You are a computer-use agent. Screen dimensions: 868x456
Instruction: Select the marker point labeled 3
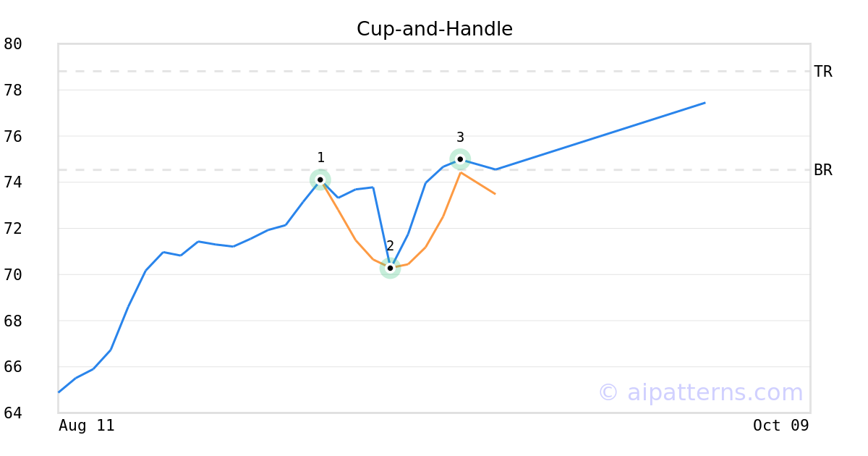click(x=460, y=159)
